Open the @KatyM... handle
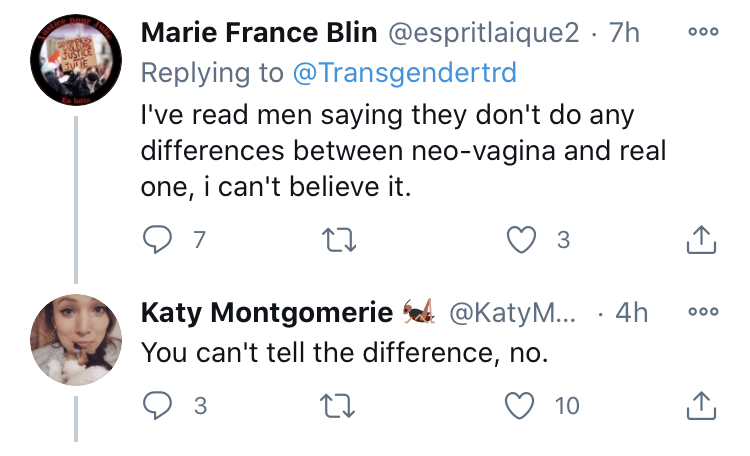The width and height of the screenshot is (750, 456). tap(512, 313)
